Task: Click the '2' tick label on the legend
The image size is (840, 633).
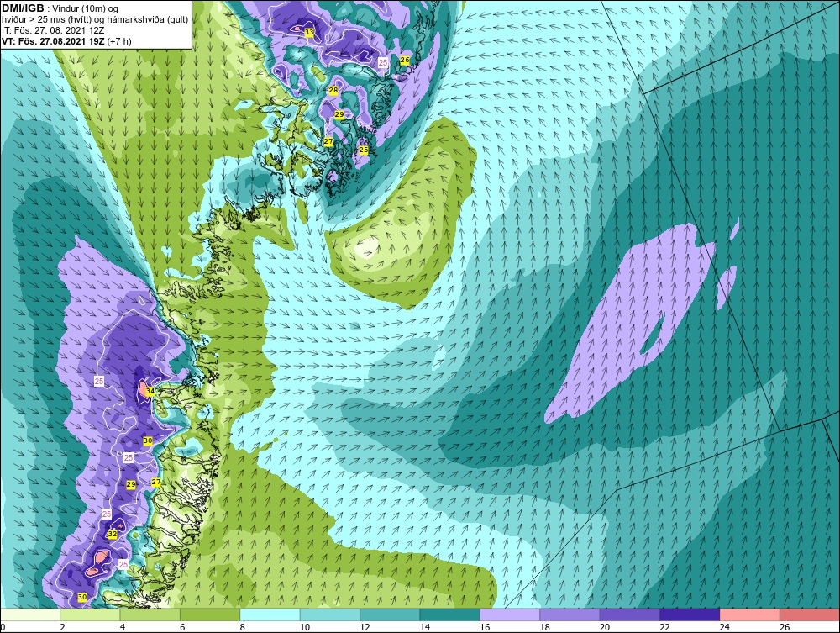Action: tap(63, 628)
